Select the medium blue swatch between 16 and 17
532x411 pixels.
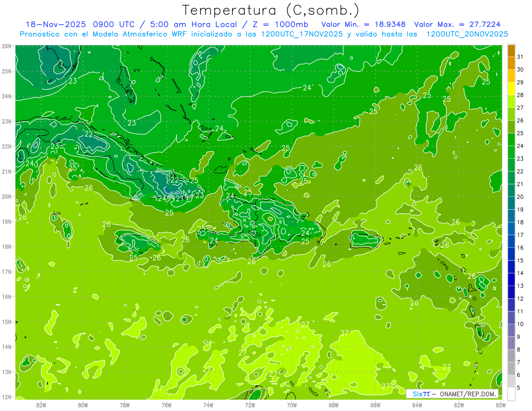point(511,241)
